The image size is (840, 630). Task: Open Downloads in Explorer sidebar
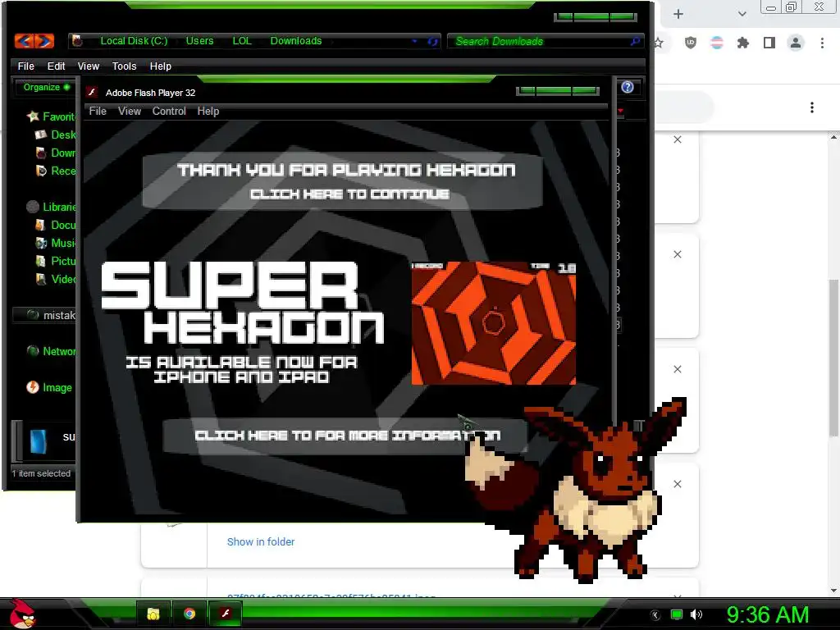[57, 153]
